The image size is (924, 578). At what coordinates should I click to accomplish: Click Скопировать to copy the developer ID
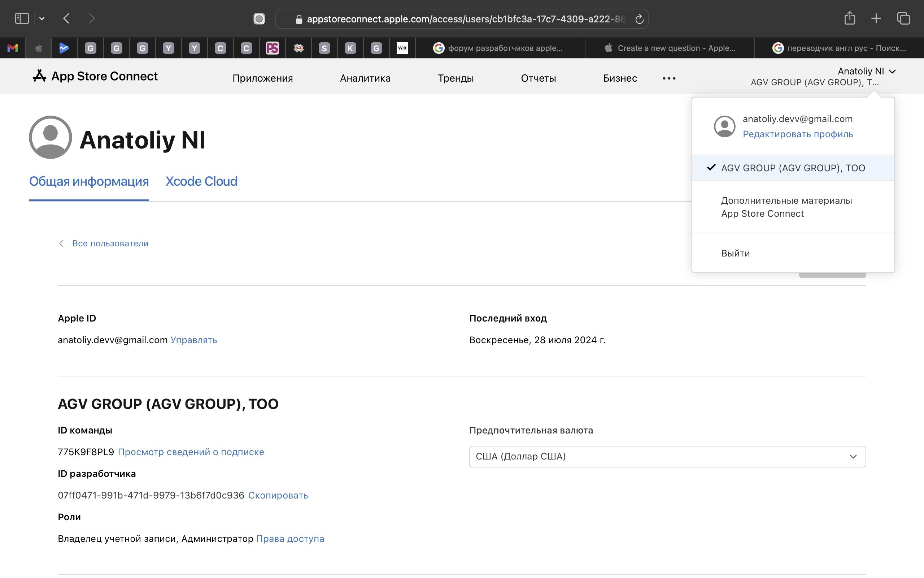(278, 495)
